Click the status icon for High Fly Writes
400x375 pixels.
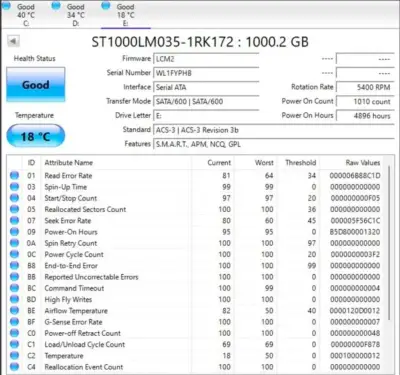point(14,299)
